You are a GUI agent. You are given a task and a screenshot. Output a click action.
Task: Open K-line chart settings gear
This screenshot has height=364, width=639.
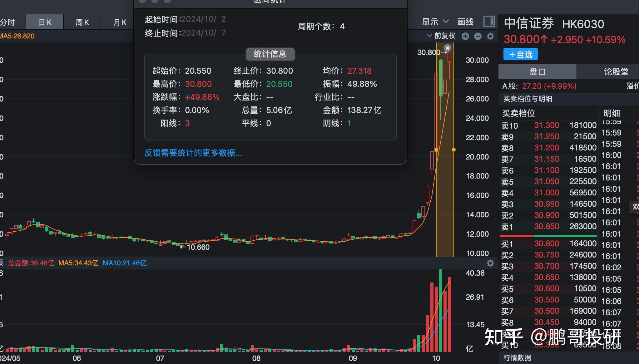pos(490,36)
